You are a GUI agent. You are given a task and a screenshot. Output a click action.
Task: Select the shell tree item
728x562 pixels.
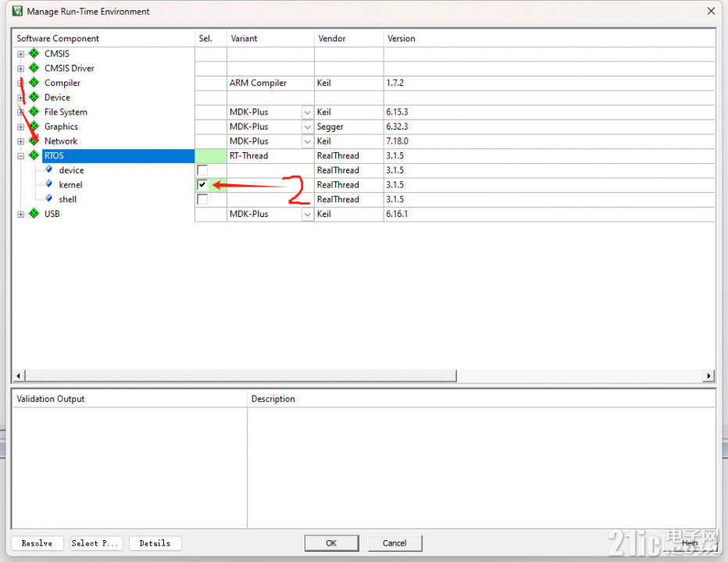[x=68, y=199]
